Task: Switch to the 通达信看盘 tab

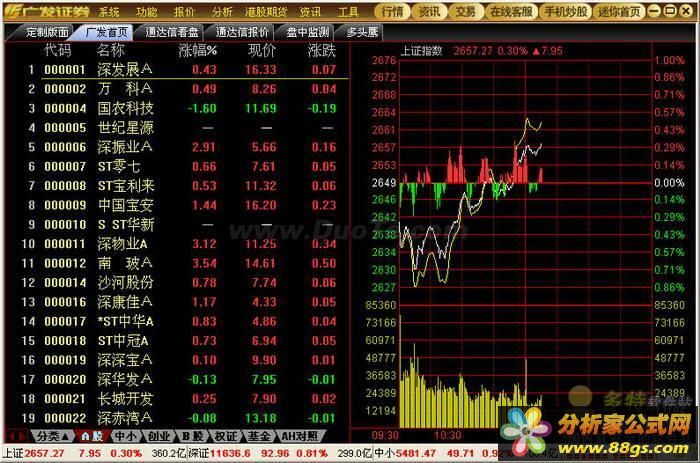Action: click(172, 32)
